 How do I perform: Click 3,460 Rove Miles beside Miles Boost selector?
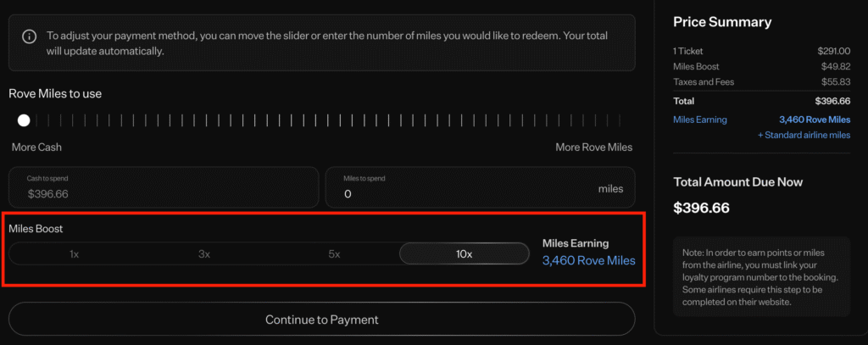588,260
